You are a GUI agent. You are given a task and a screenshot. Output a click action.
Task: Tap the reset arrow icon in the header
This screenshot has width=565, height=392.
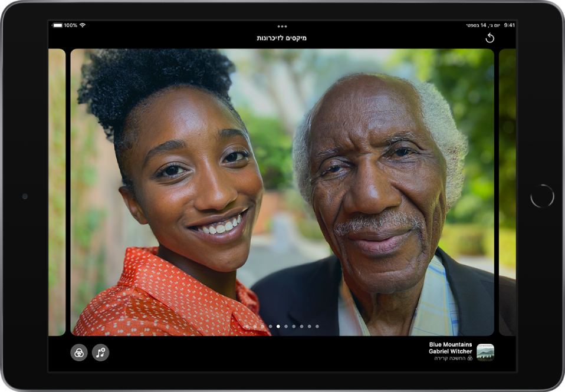(490, 38)
